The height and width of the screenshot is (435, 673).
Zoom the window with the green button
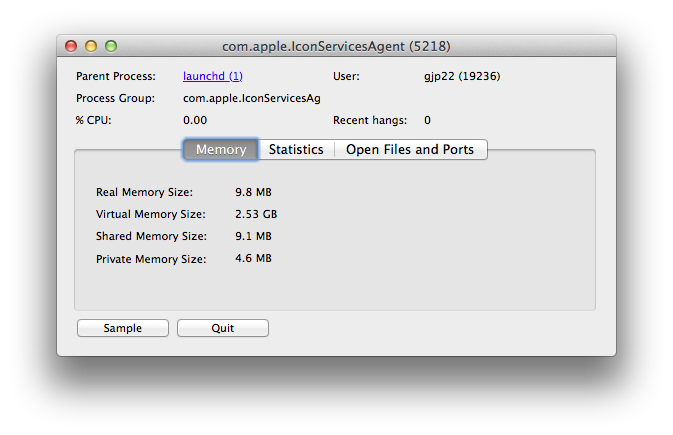click(111, 46)
